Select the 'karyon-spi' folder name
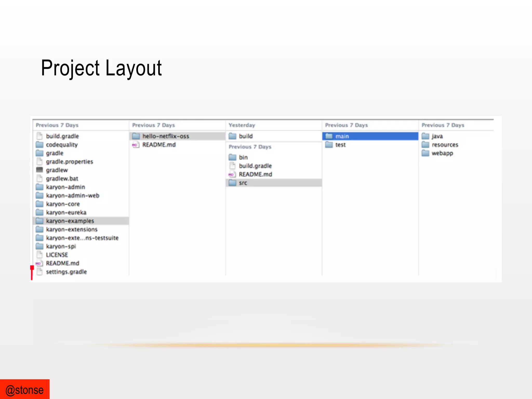 point(61,246)
